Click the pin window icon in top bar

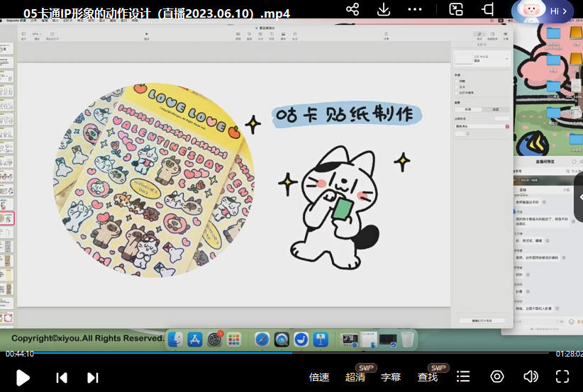tap(488, 9)
